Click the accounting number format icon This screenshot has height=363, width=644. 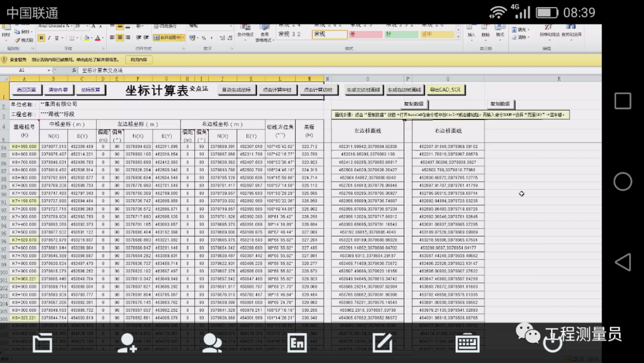click(192, 38)
